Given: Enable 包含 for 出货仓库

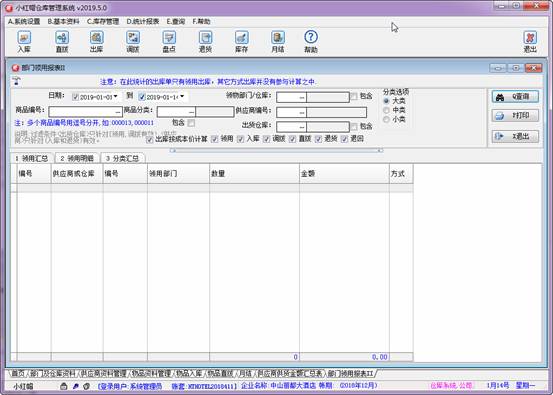Looking at the screenshot, I should click(354, 126).
